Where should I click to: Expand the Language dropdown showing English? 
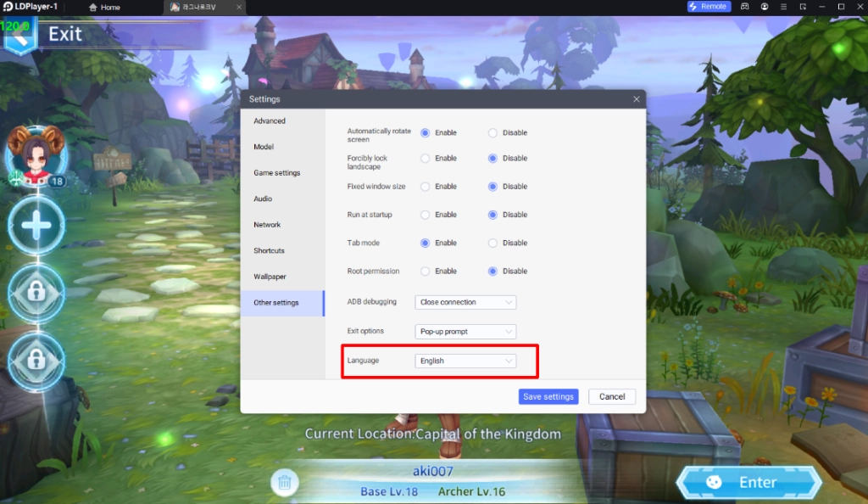(465, 361)
